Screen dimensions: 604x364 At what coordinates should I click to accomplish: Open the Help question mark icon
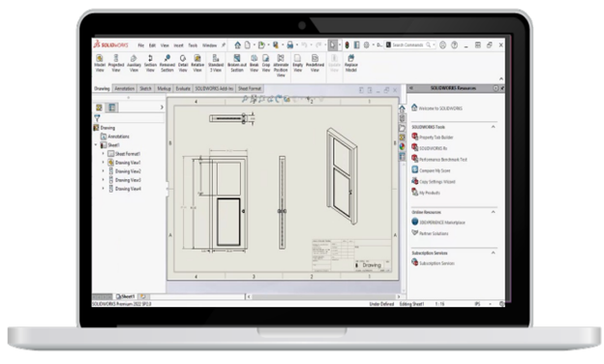(455, 45)
